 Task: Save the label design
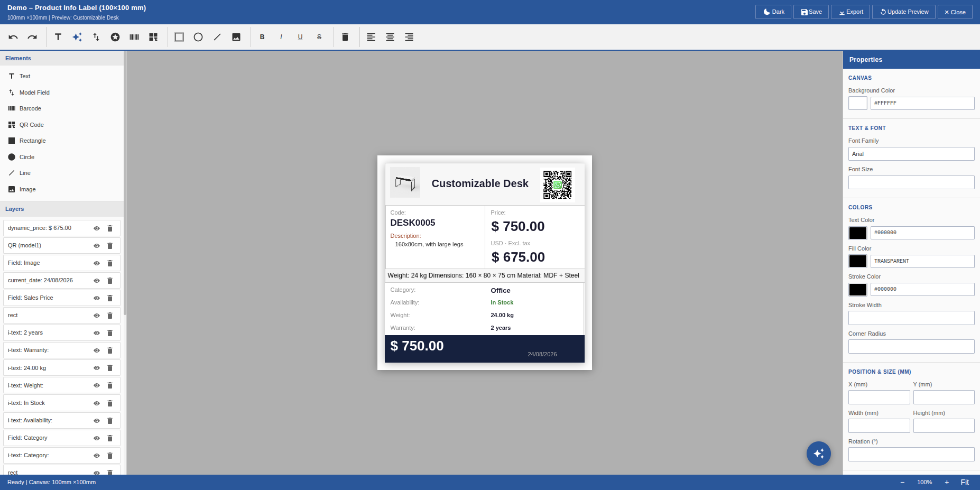click(x=811, y=12)
